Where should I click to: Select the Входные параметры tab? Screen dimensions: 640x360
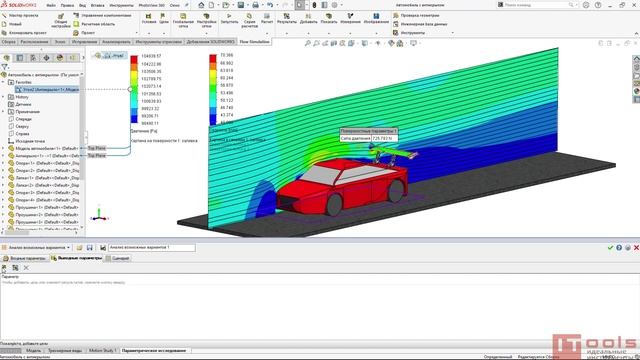(24, 258)
